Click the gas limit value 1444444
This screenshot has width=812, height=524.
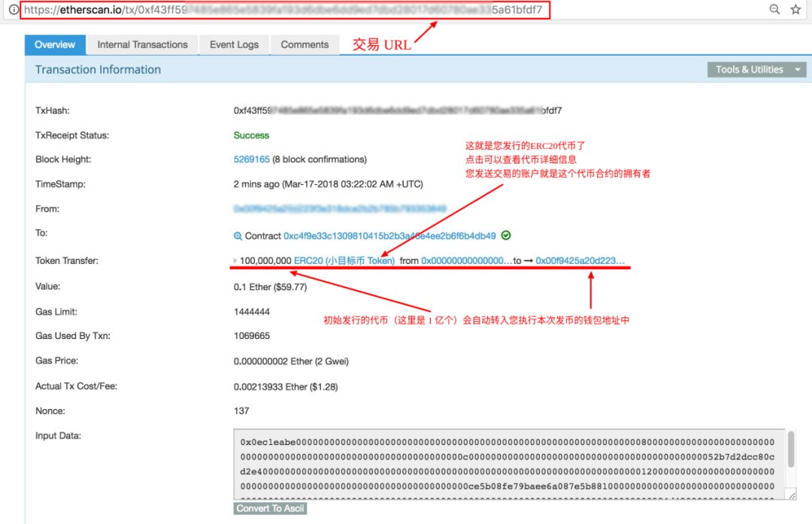(x=252, y=312)
